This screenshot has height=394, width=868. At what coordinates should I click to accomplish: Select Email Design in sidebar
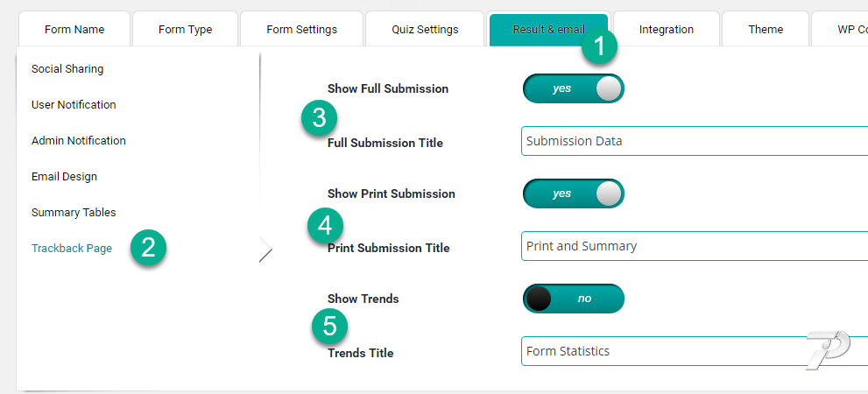pyautogui.click(x=64, y=177)
